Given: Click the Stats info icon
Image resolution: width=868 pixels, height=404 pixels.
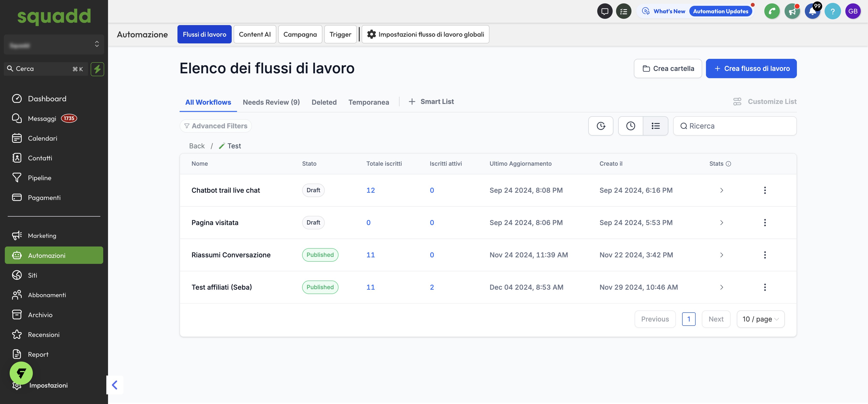Looking at the screenshot, I should [x=728, y=164].
